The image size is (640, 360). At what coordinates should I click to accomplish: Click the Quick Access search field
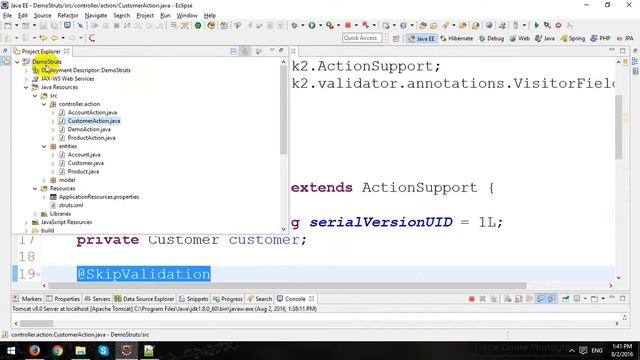pyautogui.click(x=362, y=38)
